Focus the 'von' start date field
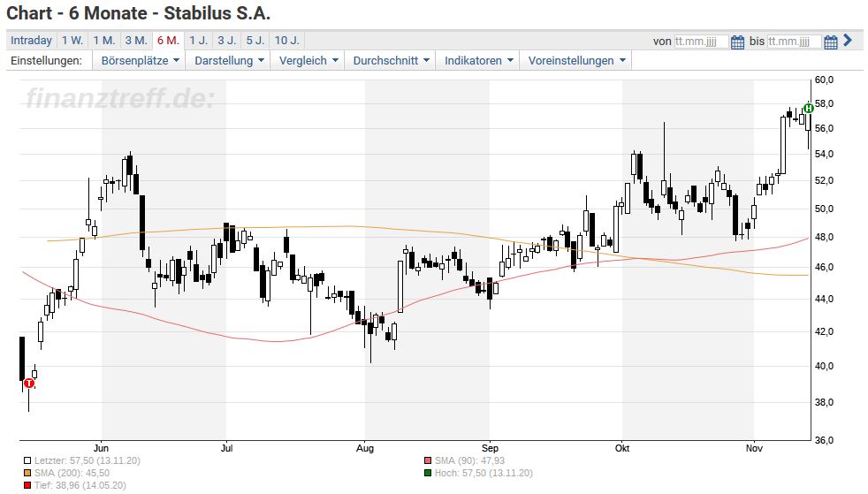 click(701, 42)
